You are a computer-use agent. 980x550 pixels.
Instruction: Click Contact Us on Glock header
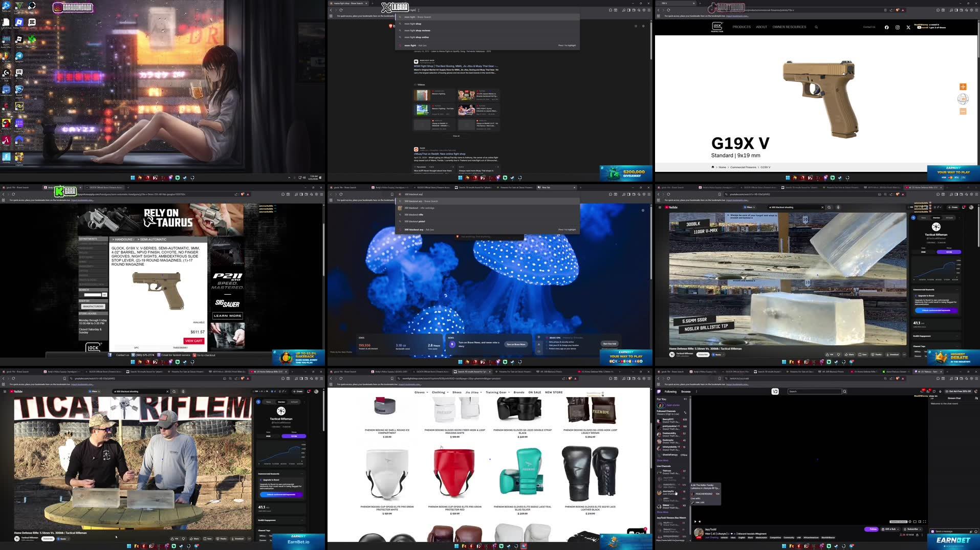[x=869, y=27]
